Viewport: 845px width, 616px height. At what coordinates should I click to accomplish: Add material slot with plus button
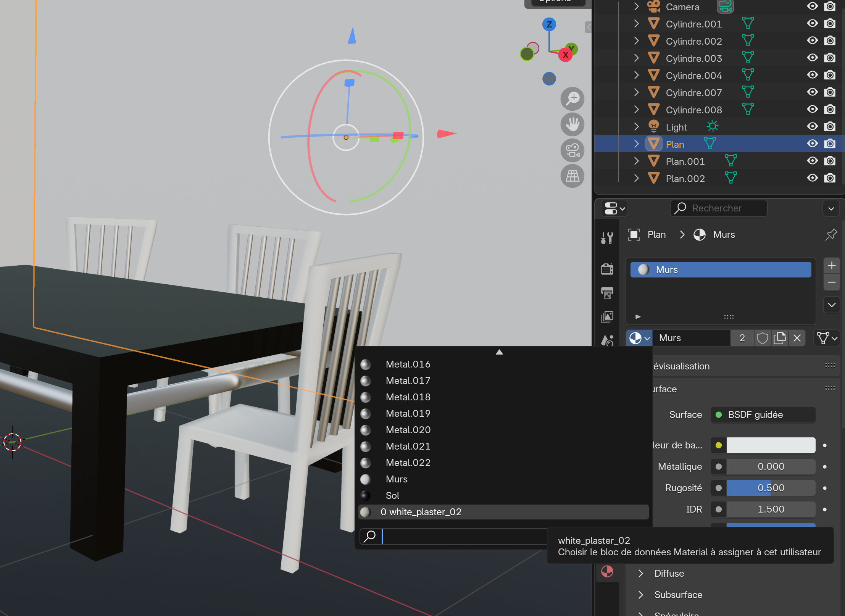pos(832,265)
